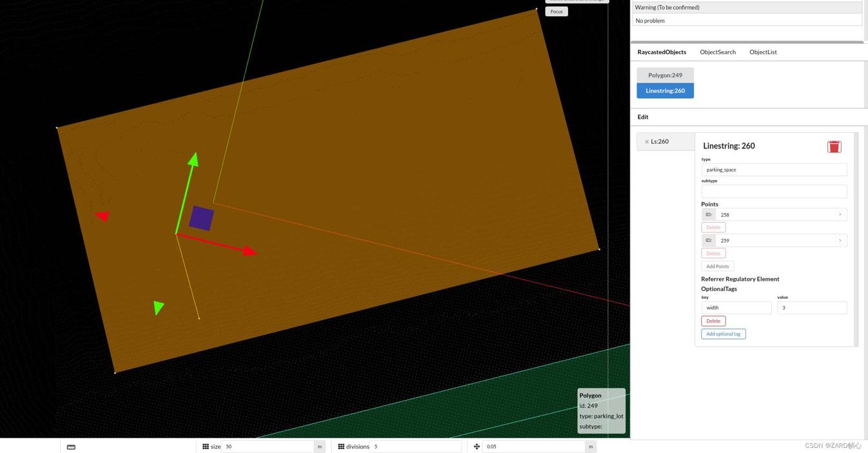Expand point ID 259 chevron
The width and height of the screenshot is (868, 453).
(x=840, y=240)
